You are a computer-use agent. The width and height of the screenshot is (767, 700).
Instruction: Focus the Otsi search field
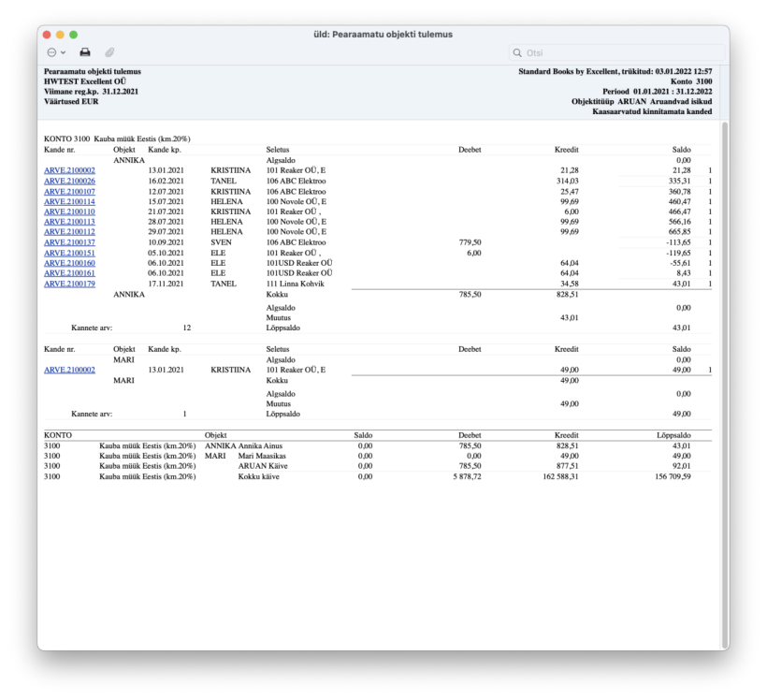[x=616, y=52]
